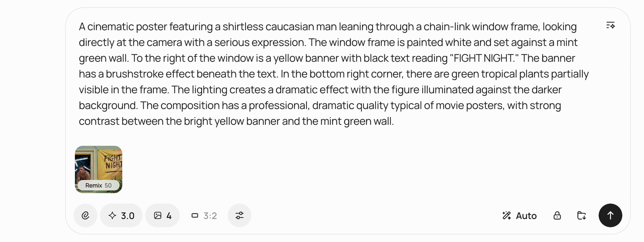The height and width of the screenshot is (242, 644).
Task: Click the sparkle icon beside 3.0
Action: (112, 215)
